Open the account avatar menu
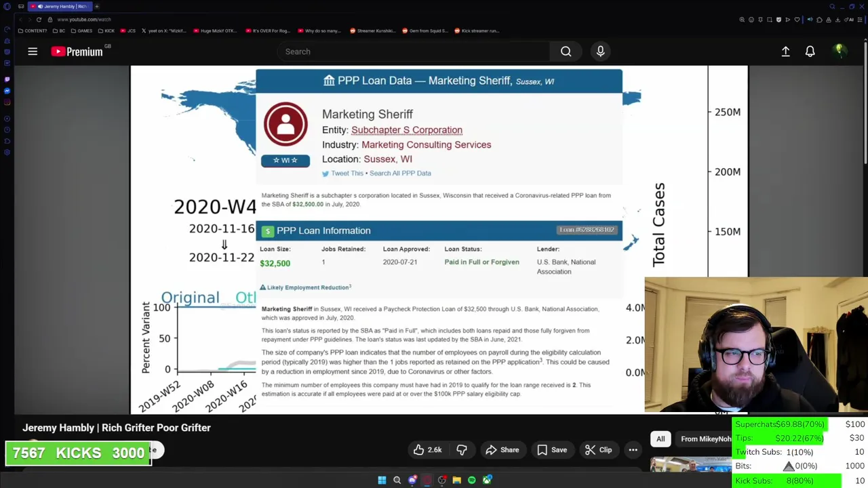Screen dimensions: 868x488 click(839, 51)
